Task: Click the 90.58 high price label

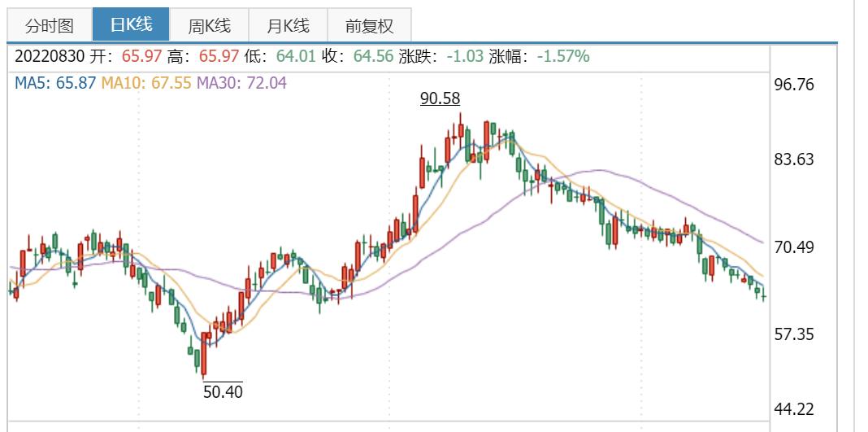Action: click(x=440, y=98)
